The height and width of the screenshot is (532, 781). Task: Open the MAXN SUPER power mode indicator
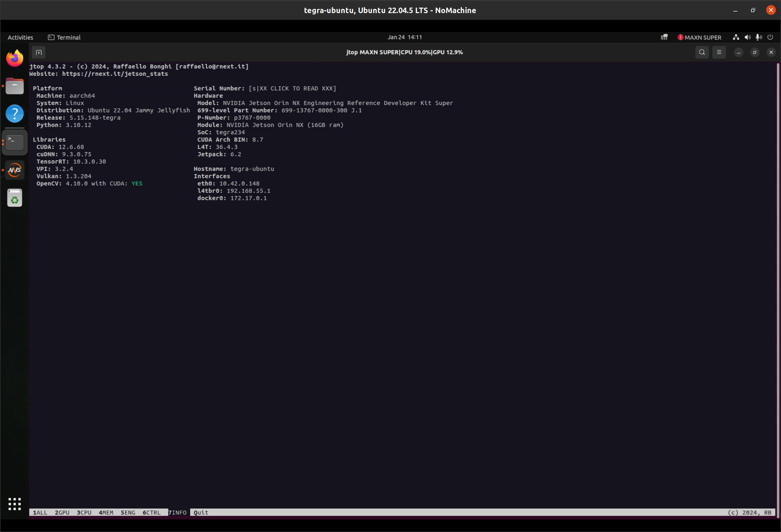(699, 37)
